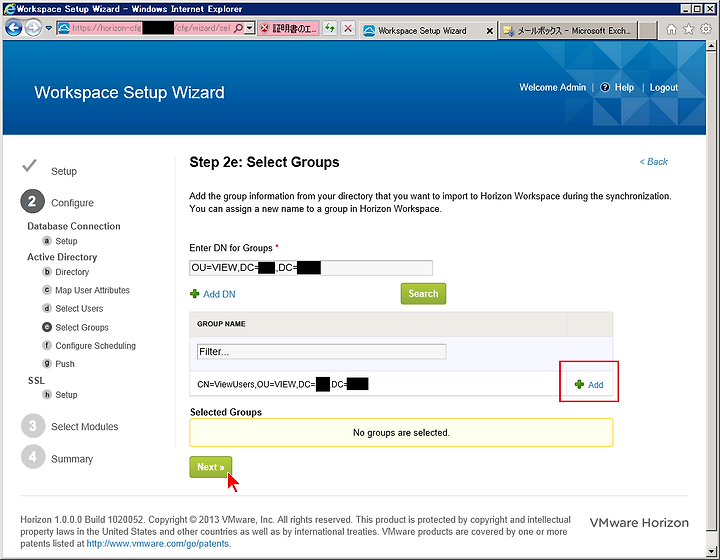Screen dimensions: 720x560
Task: Select the Workspace Setup Wizard tab
Action: pyautogui.click(x=422, y=31)
